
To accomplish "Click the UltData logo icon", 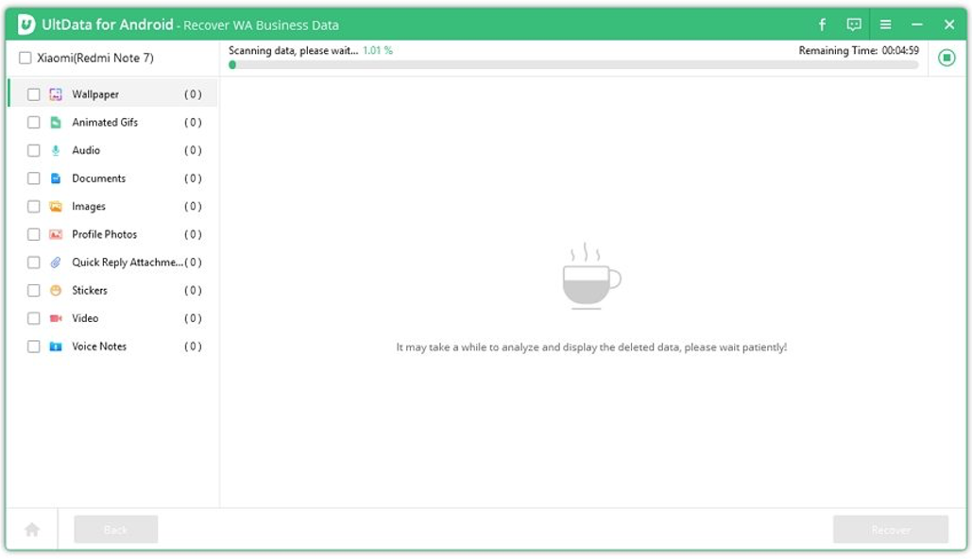I will pyautogui.click(x=26, y=25).
